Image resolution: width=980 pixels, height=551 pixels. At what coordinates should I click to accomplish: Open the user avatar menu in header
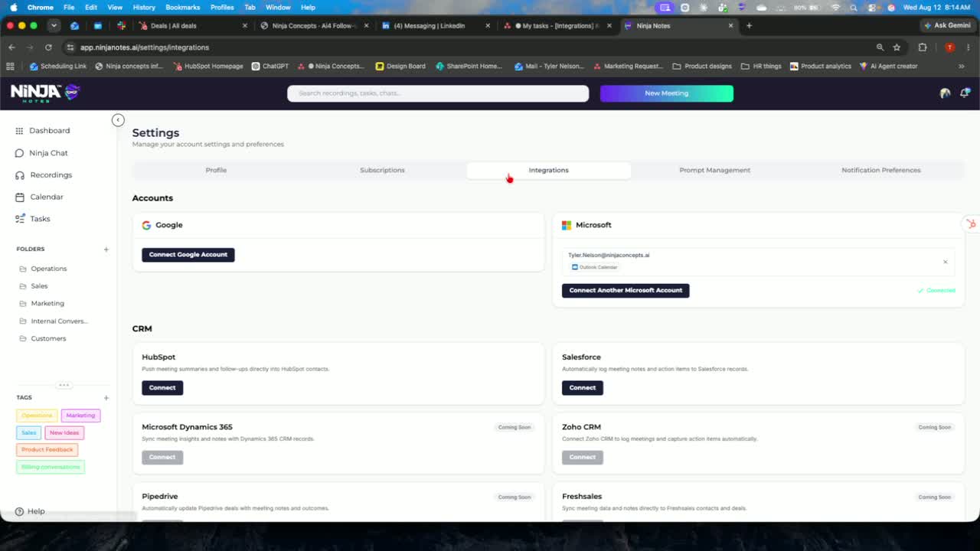[x=946, y=93]
